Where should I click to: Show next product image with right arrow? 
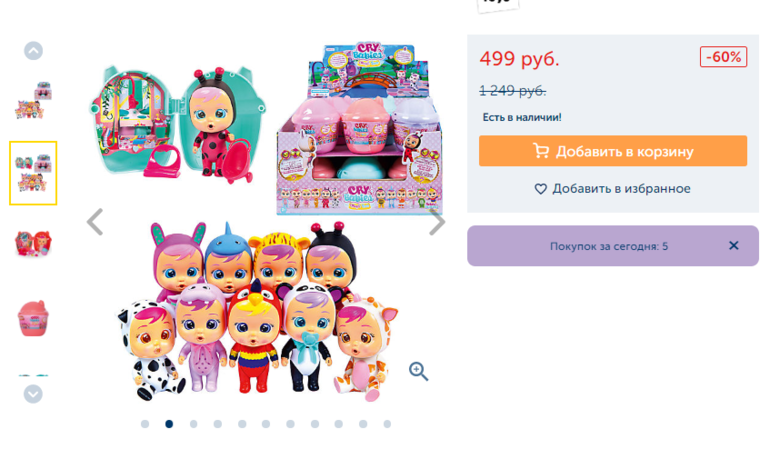pyautogui.click(x=437, y=222)
